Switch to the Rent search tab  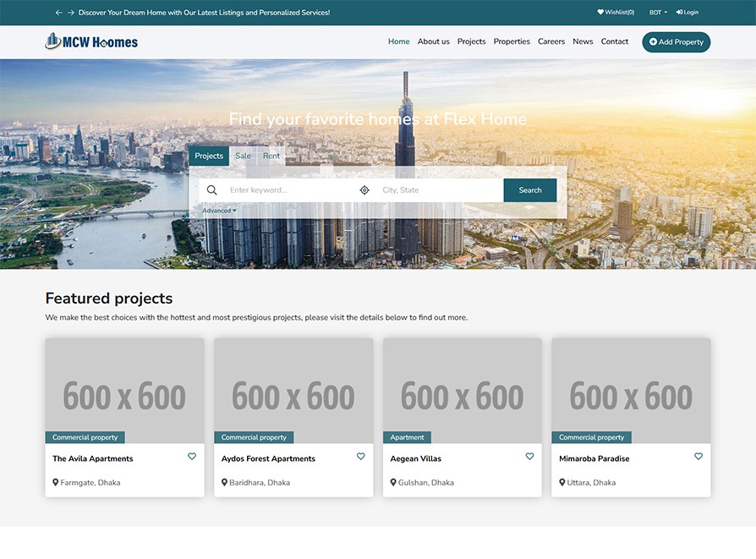click(271, 156)
